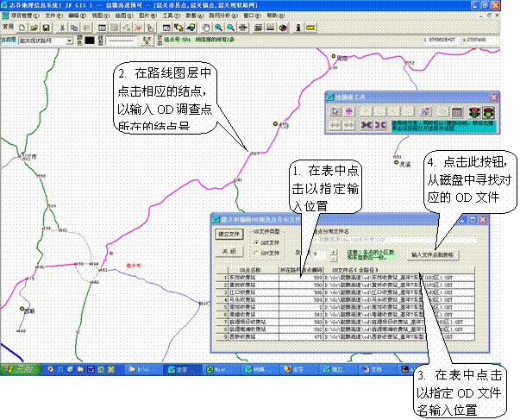Open the 路网分析 menu
Viewport: 520px width, 420px height.
coord(223,16)
